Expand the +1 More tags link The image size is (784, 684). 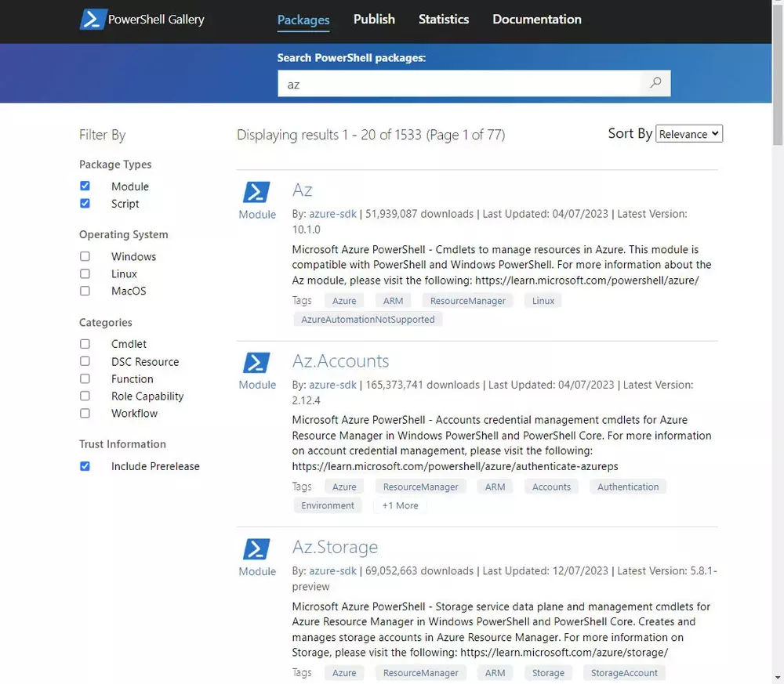(x=400, y=505)
